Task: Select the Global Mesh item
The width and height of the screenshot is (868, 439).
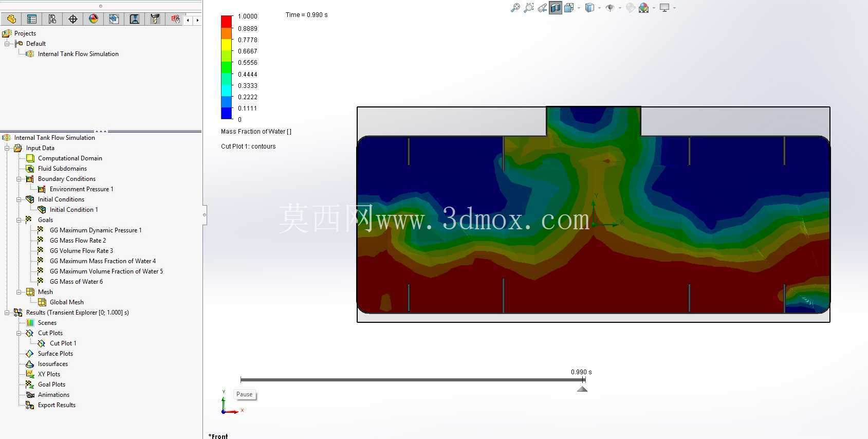Action: [x=67, y=302]
